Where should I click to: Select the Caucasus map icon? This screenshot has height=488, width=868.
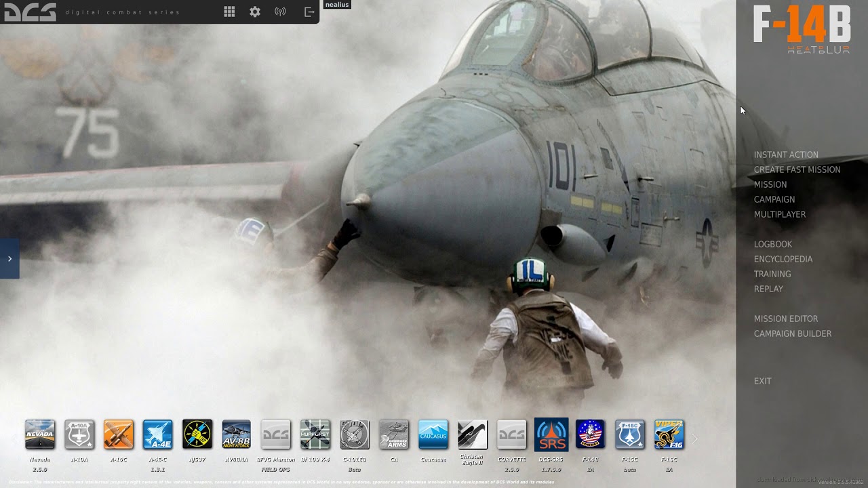[433, 434]
